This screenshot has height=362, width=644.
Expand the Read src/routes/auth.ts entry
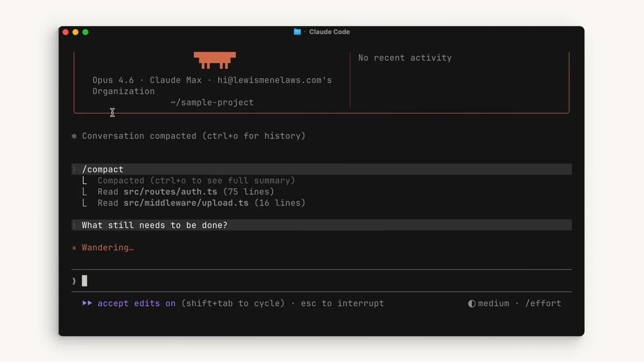pos(186,192)
